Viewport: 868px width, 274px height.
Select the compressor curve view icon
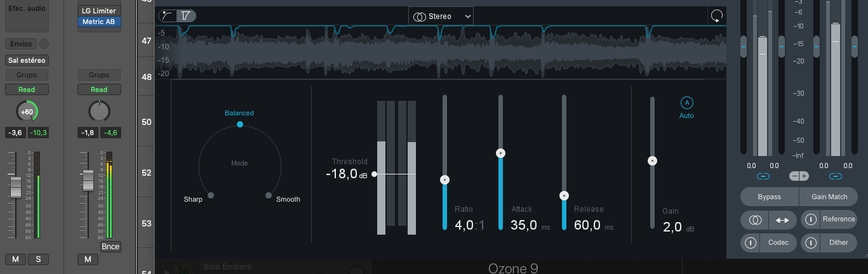(x=168, y=16)
